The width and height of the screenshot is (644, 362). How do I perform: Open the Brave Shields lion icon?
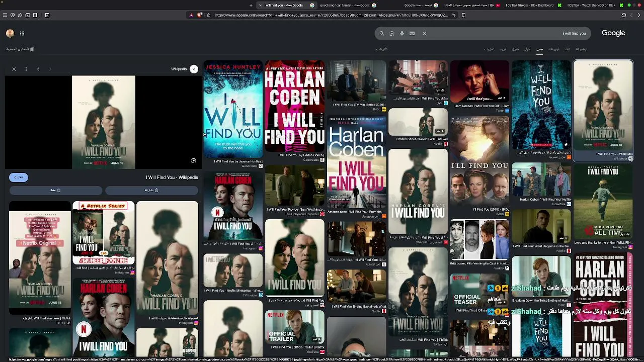(200, 15)
